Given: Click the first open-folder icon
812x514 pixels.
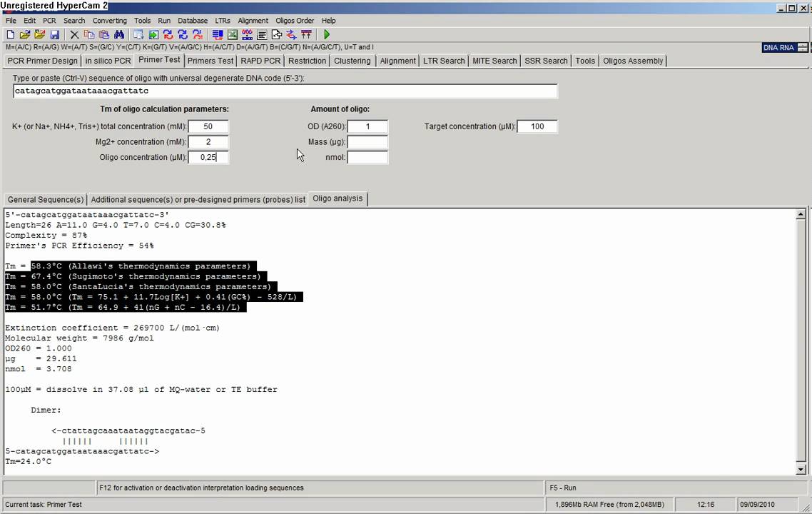Looking at the screenshot, I should (25, 35).
